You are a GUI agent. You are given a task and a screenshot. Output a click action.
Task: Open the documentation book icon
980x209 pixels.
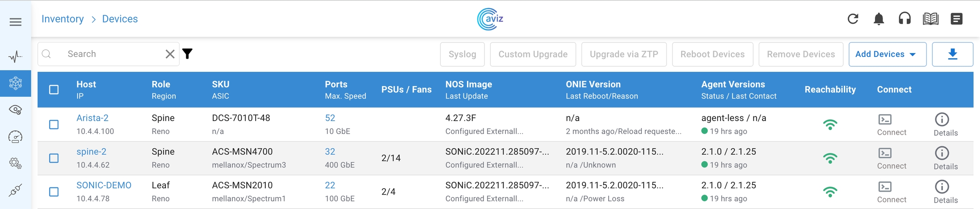pos(930,19)
